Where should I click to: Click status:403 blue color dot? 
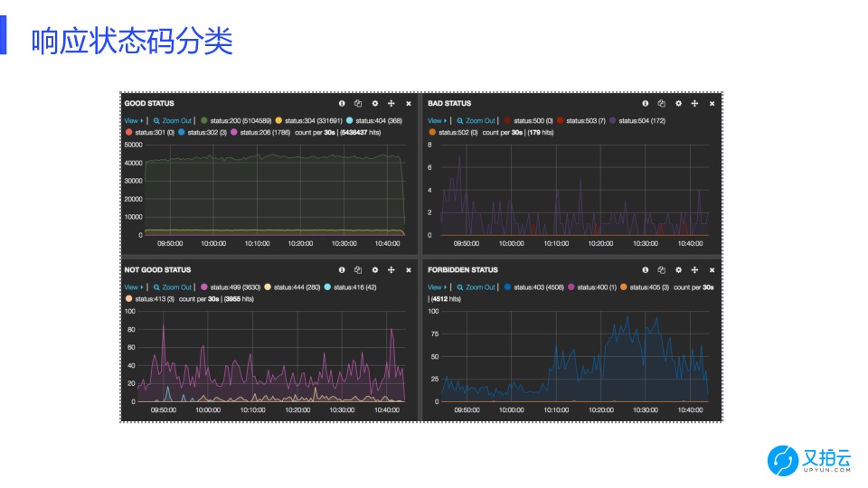[x=507, y=287]
